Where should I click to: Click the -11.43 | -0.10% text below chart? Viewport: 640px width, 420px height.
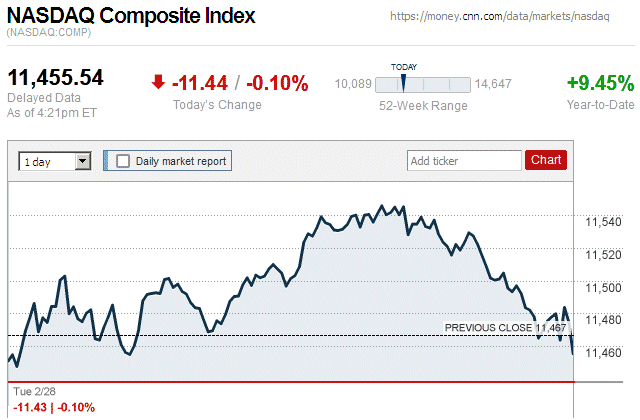click(52, 407)
